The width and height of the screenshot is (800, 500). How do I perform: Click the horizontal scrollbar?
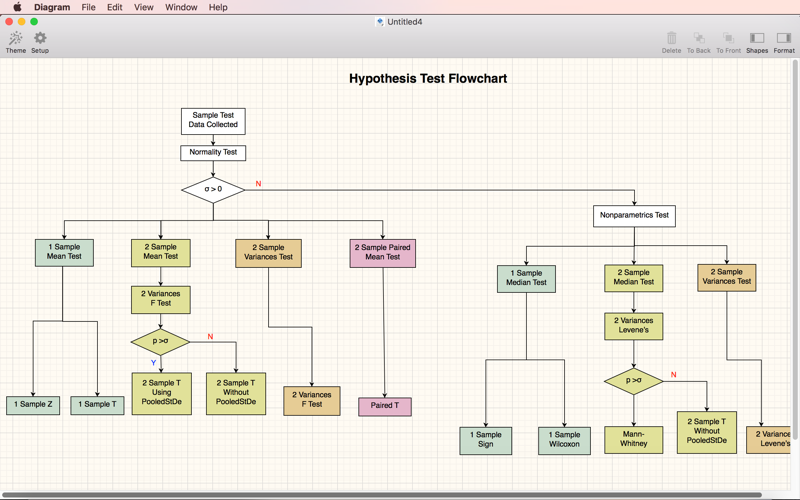tap(382, 495)
